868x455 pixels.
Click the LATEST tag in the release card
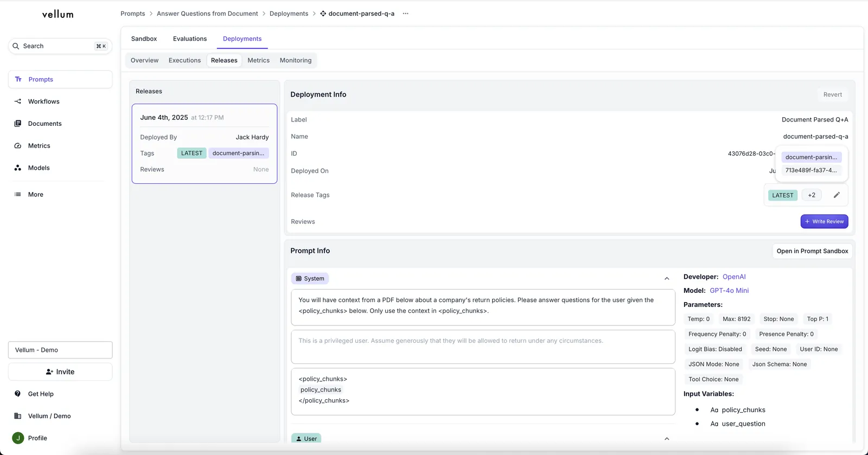coord(192,153)
